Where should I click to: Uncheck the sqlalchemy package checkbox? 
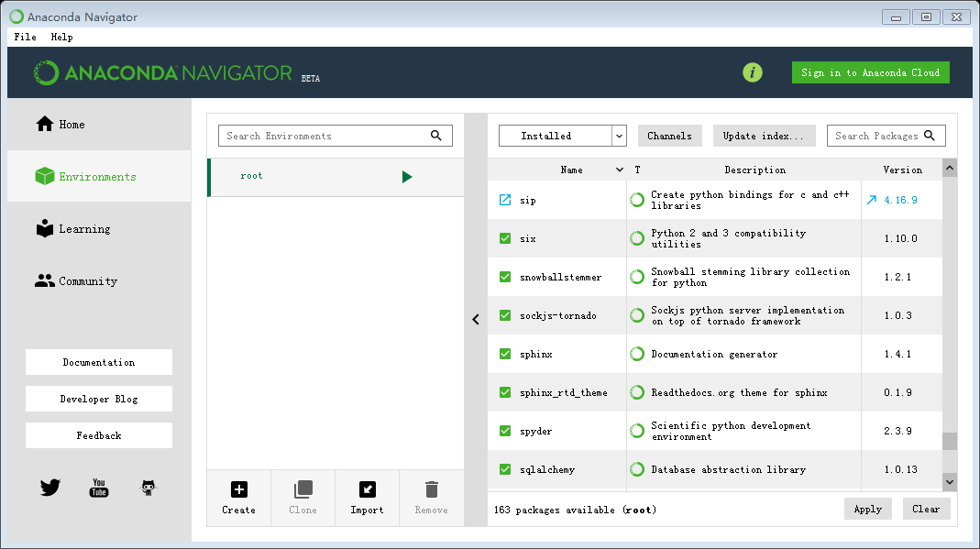pos(505,469)
